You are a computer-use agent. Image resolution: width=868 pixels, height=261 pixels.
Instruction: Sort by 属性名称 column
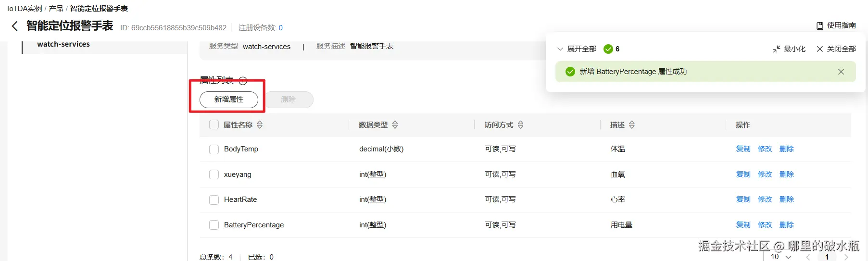(x=260, y=125)
